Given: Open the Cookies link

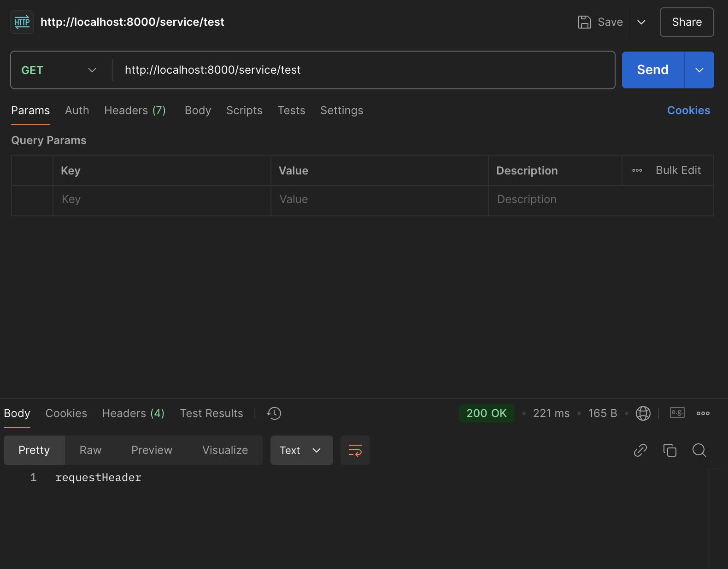Looking at the screenshot, I should point(689,110).
